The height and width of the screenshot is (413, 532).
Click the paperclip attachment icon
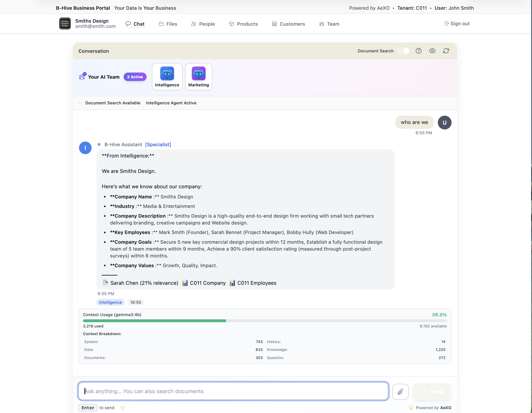click(x=400, y=391)
